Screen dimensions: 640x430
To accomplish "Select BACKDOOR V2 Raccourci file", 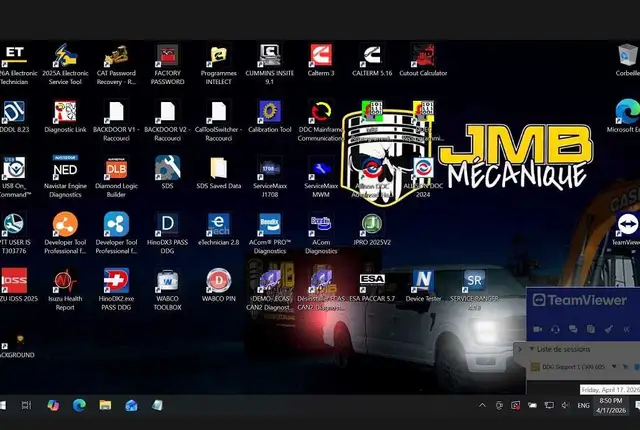I will click(167, 121).
